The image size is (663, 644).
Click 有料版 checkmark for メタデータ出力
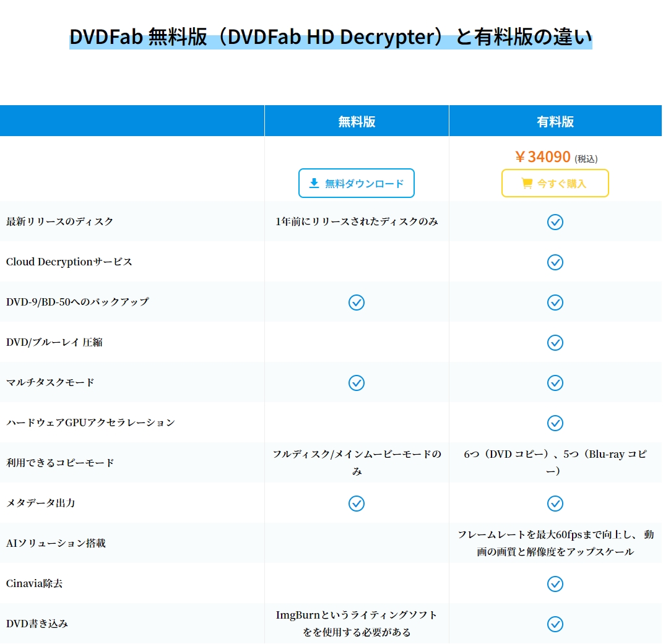coord(555,504)
